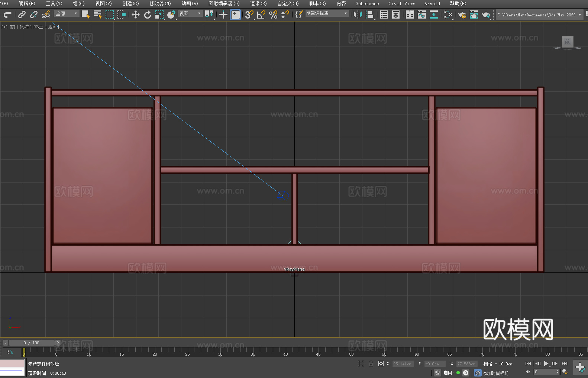The image size is (588, 378).
Task: Click 添加时间标记 add time tag
Action: pos(495,373)
